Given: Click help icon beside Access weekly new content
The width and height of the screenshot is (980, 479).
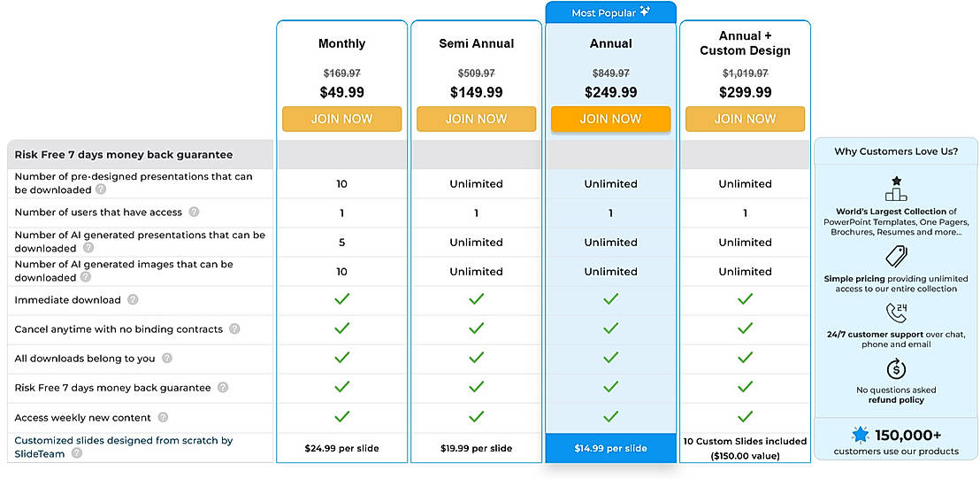Looking at the screenshot, I should pos(163,418).
